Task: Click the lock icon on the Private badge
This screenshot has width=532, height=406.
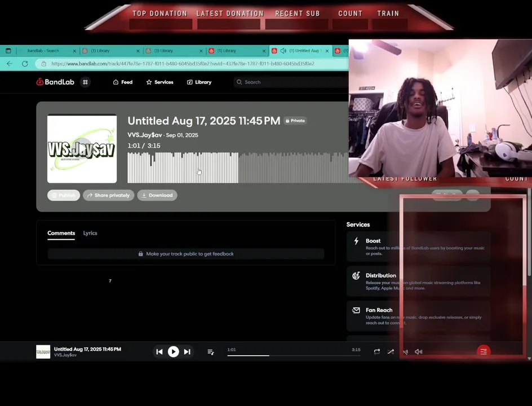Action: (x=287, y=121)
